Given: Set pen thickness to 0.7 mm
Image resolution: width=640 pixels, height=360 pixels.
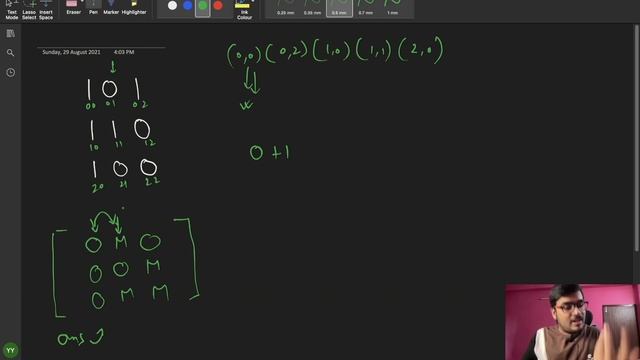Looking at the screenshot, I should pos(365,8).
